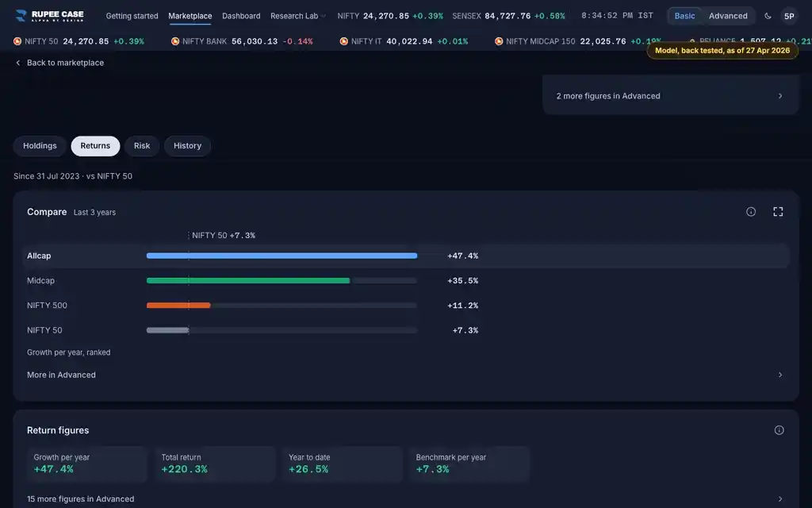Click the '+47.4%' Allcap value
The image size is (812, 508).
coord(462,256)
